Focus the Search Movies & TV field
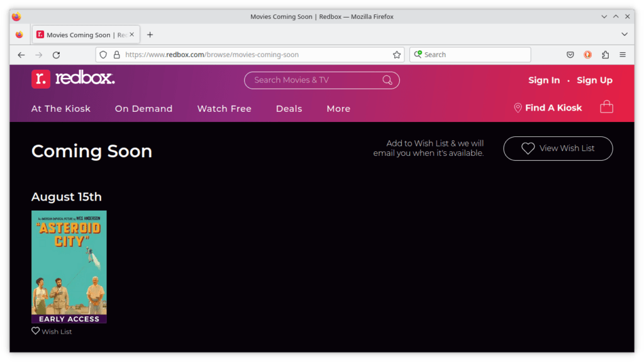The image size is (644, 362). tap(321, 80)
